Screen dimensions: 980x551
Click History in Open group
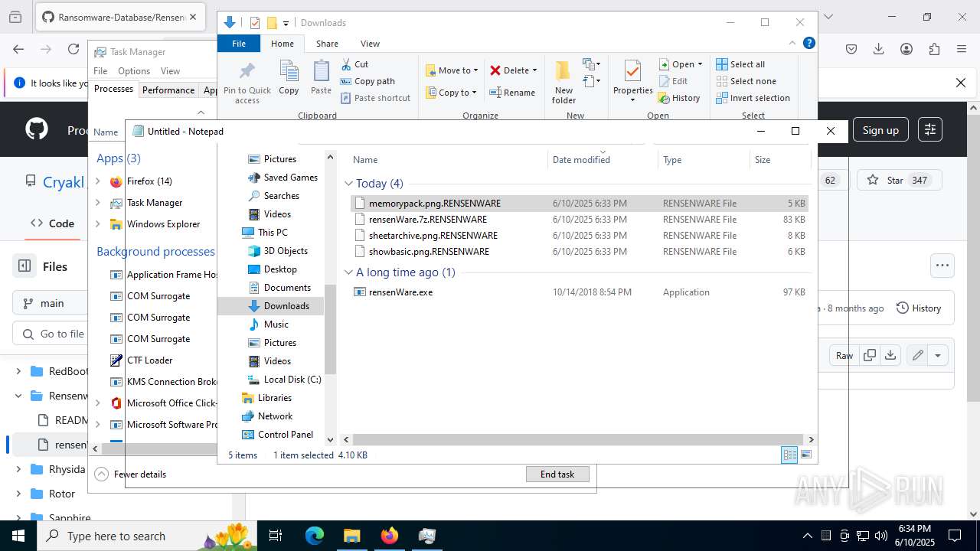(679, 98)
